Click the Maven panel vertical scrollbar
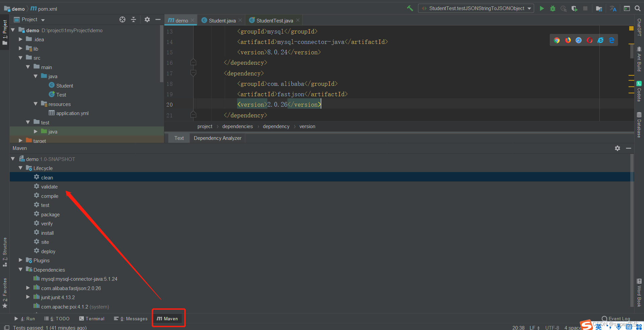 (x=632, y=230)
